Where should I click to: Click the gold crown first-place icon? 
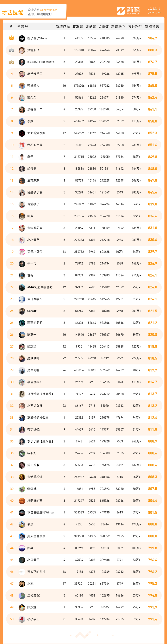point(11,38)
